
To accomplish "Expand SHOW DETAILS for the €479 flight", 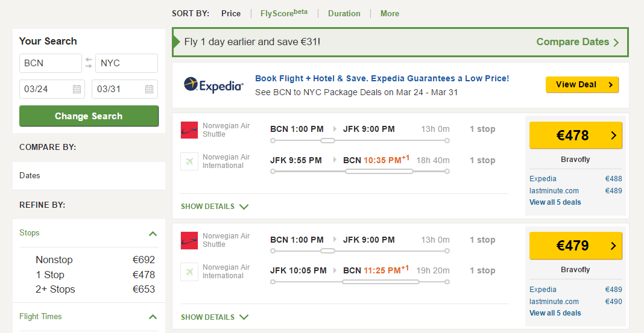I will (215, 317).
